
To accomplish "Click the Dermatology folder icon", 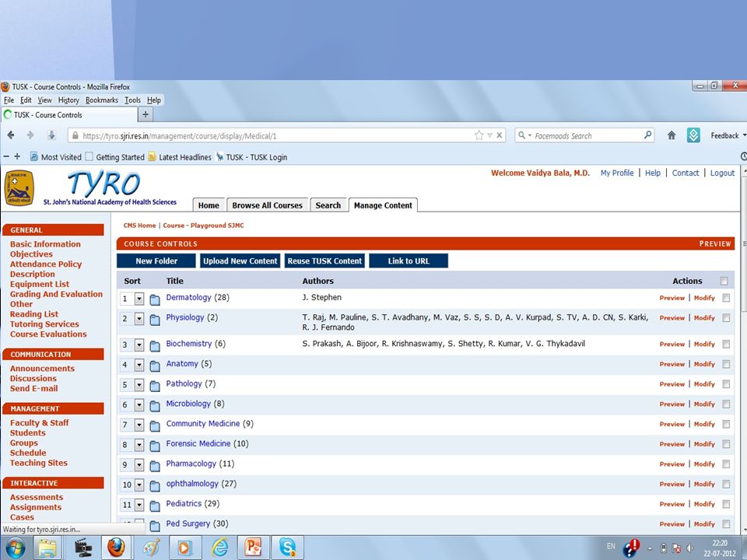I will tap(155, 300).
